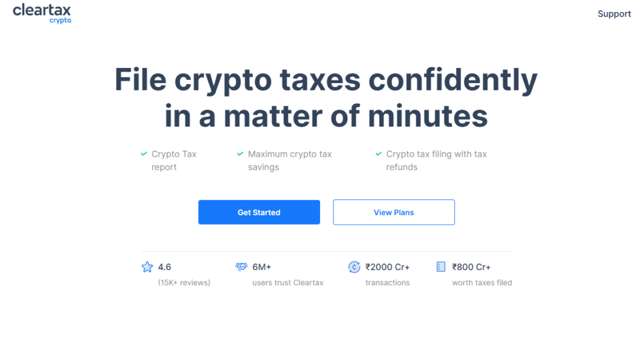Click the 6M+ users trust Cleartax stat
Viewport: 644px width, 338px height.
point(288,274)
